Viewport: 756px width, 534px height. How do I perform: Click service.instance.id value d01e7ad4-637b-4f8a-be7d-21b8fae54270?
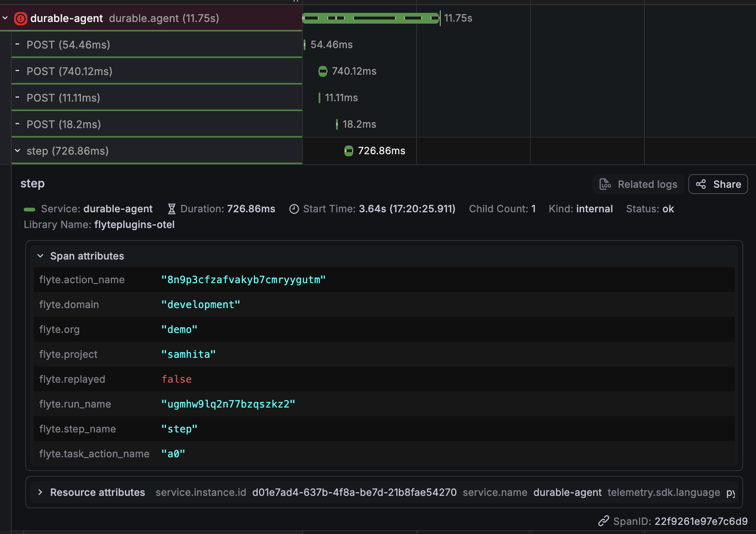click(x=354, y=493)
